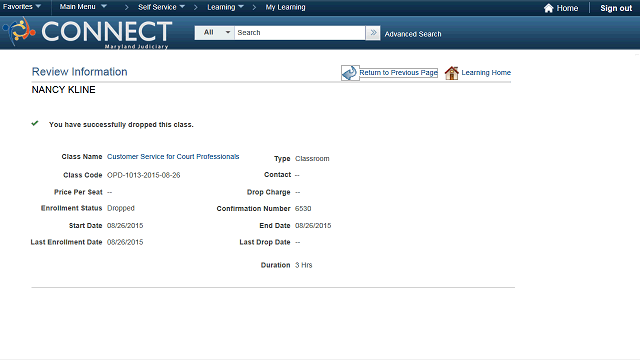Click the Last Enrollment Date value
This screenshot has height=360, width=640.
(x=125, y=242)
